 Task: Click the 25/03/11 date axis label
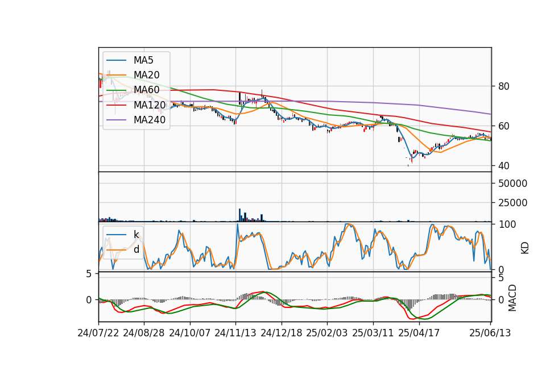coord(373,333)
